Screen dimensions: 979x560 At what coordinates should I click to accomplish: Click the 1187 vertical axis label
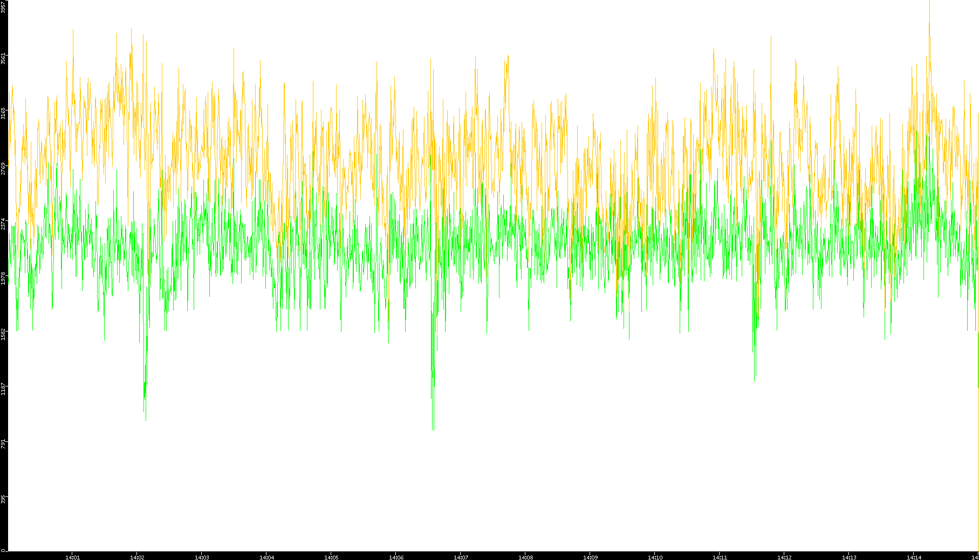3,389
